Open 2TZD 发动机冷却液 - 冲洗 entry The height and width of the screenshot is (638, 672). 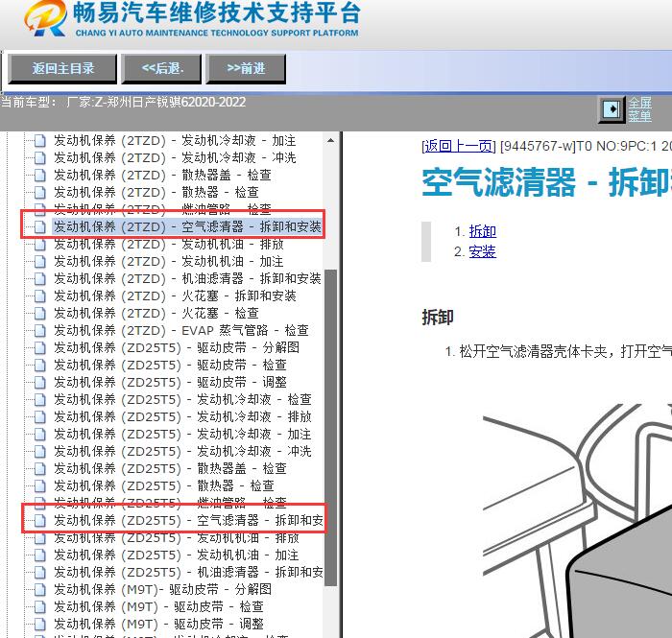(x=175, y=157)
